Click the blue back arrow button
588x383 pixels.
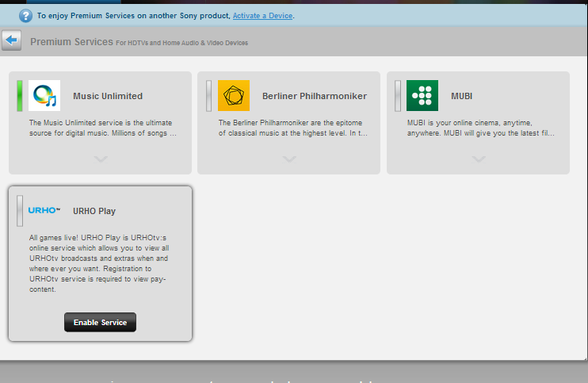11,40
